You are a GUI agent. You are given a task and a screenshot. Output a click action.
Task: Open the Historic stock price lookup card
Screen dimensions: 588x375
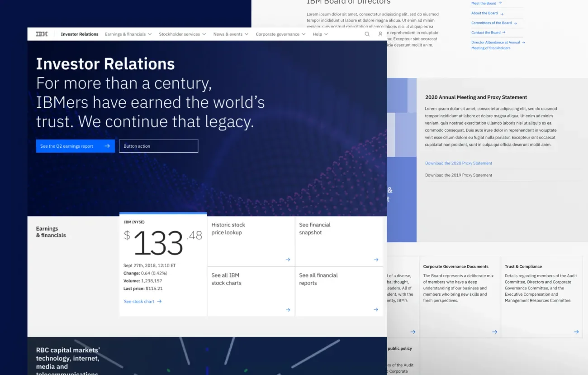(x=251, y=241)
